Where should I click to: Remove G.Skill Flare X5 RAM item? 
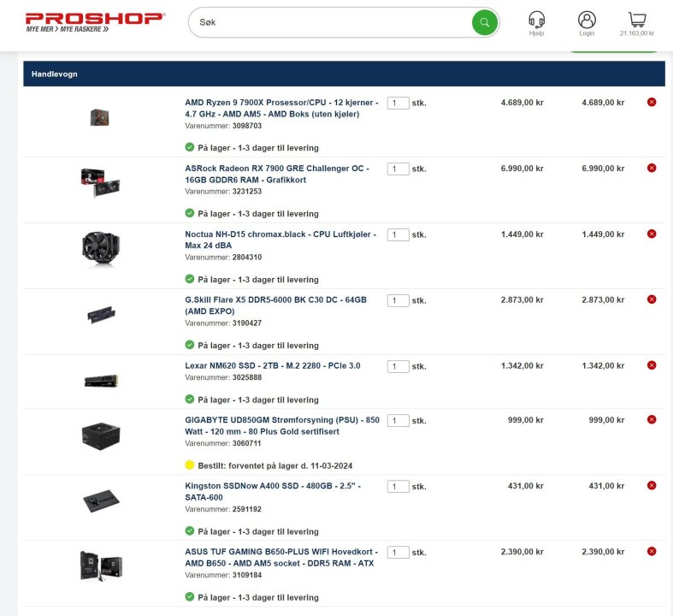[652, 299]
